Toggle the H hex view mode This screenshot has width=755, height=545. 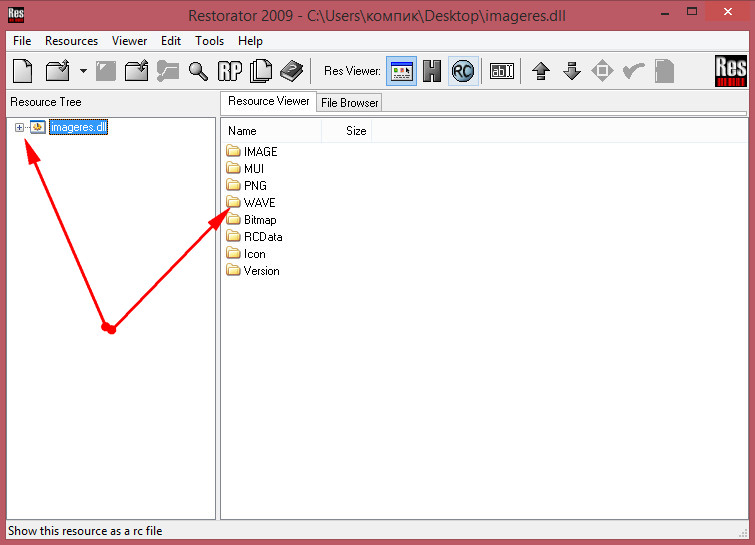pos(432,71)
